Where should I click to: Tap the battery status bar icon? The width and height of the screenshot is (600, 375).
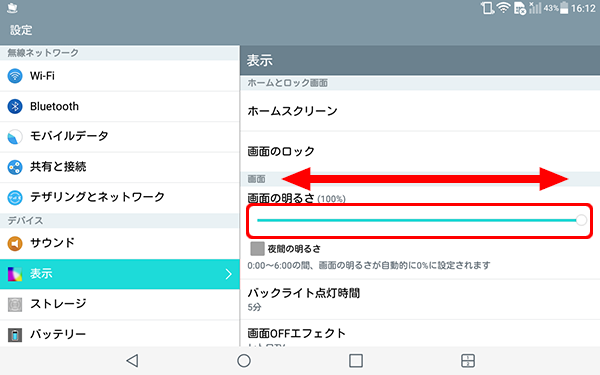(x=564, y=8)
